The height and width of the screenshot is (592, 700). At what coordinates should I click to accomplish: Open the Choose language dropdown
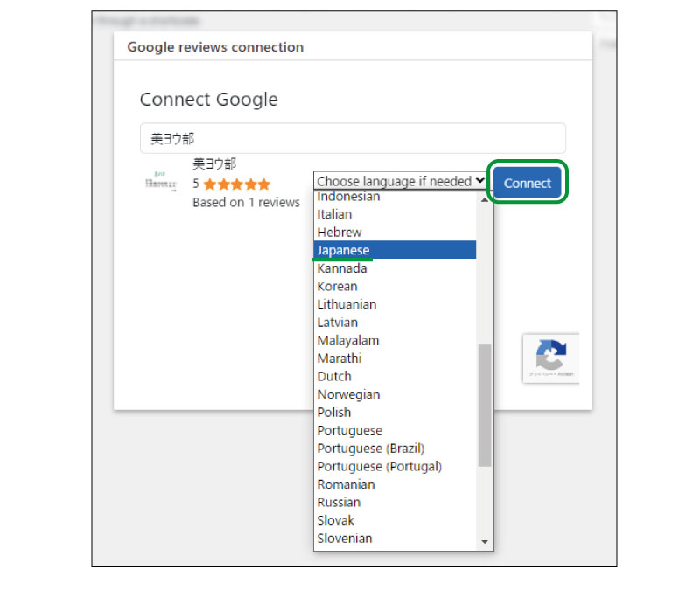tap(401, 181)
